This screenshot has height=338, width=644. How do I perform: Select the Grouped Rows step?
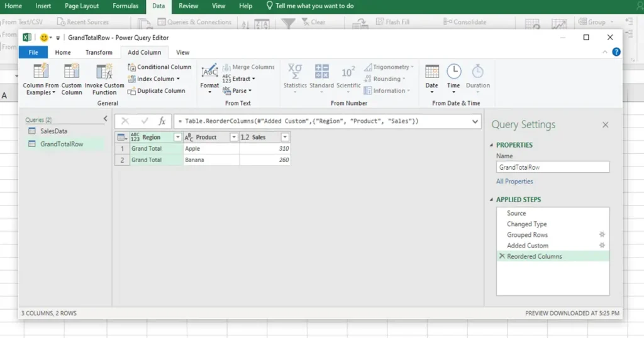tap(528, 234)
